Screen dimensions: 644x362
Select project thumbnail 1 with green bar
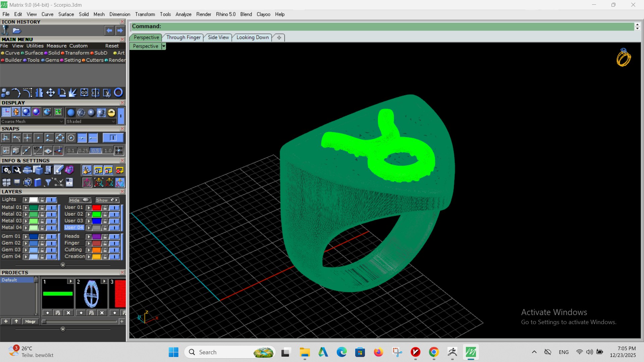(58, 293)
